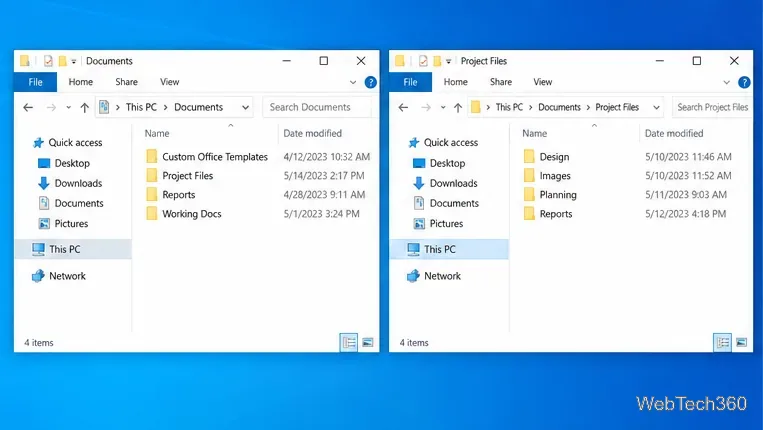763x430 pixels.
Task: Open recent locations dropdown in Project Files window
Action: (443, 108)
